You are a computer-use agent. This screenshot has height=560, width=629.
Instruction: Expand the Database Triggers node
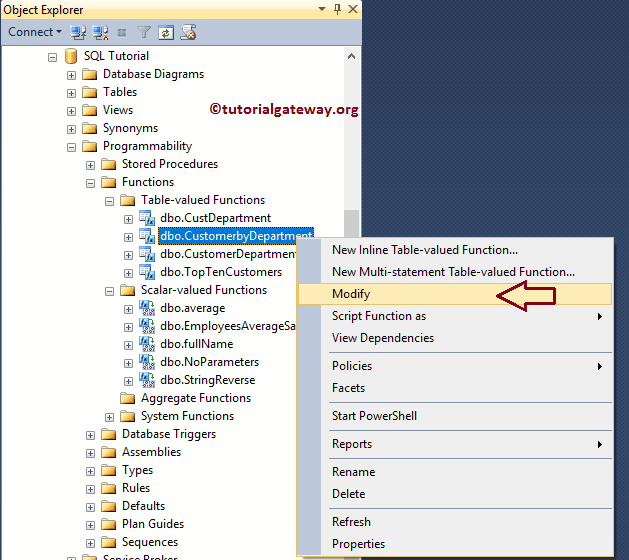90,435
